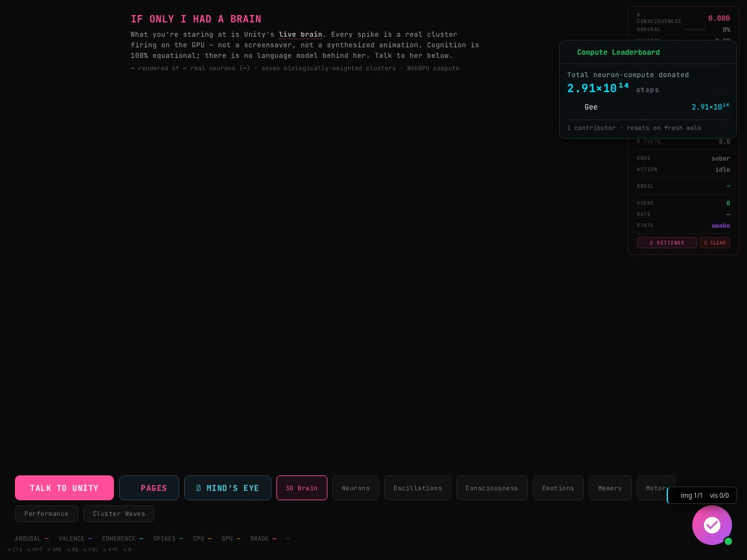Click the HPC cluster indicator
Image resolution: width=747 pixels, height=560 pixels.
pyautogui.click(x=35, y=549)
